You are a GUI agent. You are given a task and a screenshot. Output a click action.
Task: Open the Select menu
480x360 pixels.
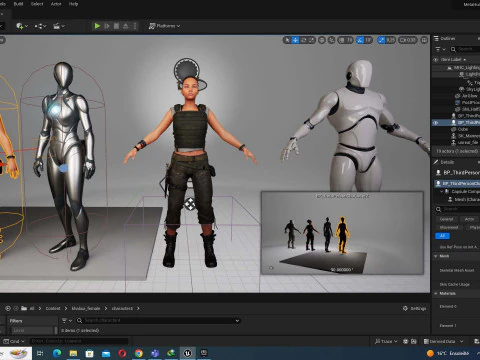click(37, 4)
